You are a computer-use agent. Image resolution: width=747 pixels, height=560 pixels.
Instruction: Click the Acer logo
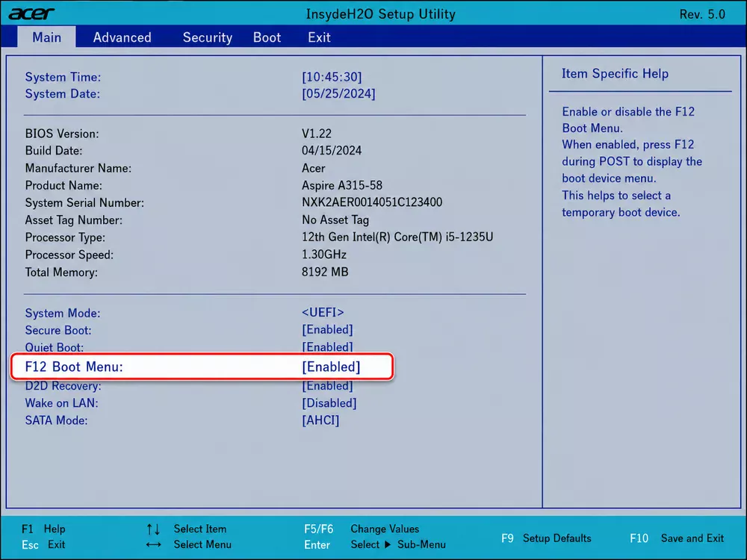tap(31, 13)
